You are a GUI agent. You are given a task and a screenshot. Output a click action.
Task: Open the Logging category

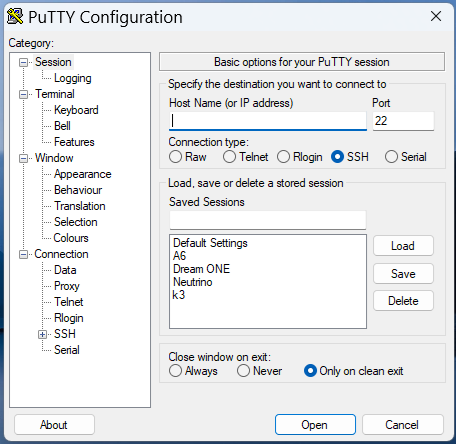tap(73, 78)
